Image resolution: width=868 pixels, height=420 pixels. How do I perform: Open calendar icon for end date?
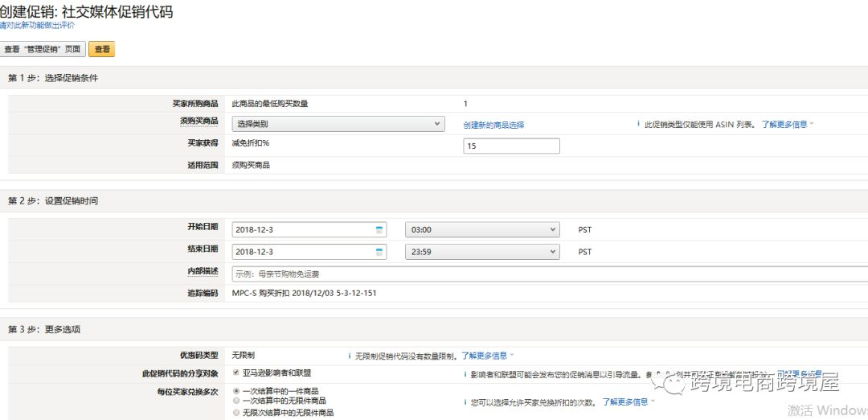point(379,252)
